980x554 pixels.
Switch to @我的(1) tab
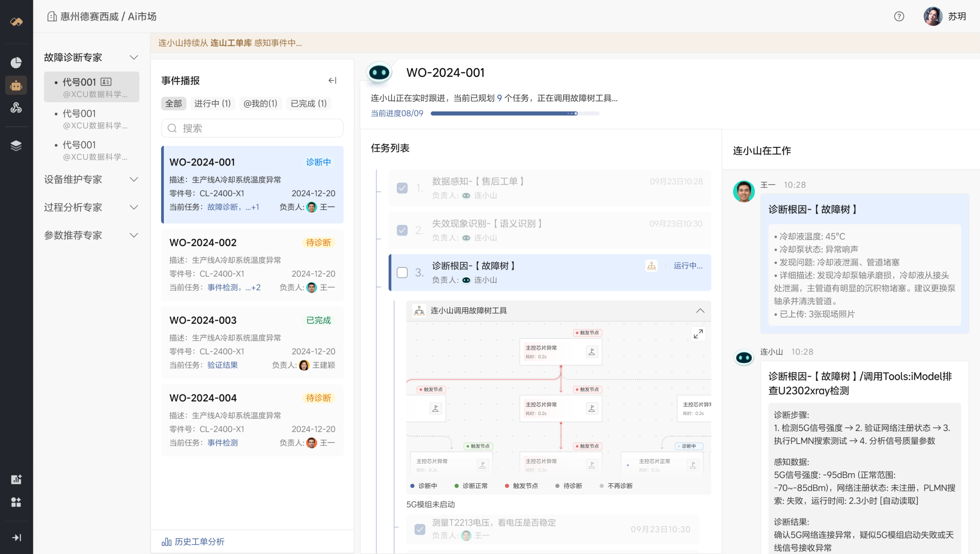coord(260,103)
